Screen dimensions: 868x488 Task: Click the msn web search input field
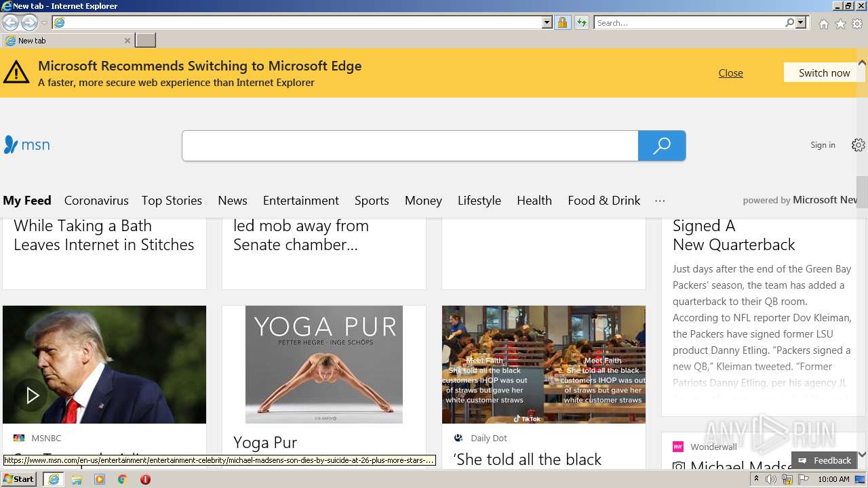[410, 146]
